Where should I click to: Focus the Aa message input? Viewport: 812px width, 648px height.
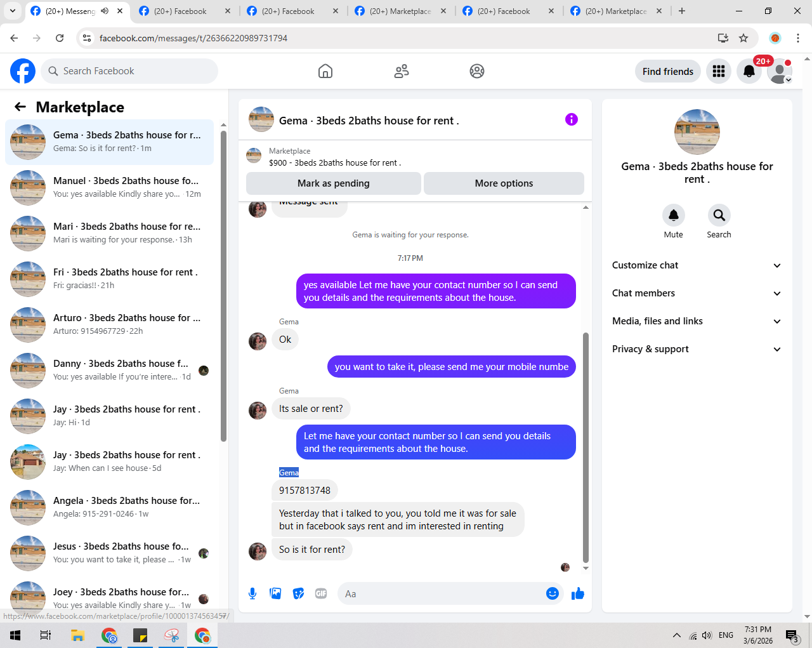442,594
